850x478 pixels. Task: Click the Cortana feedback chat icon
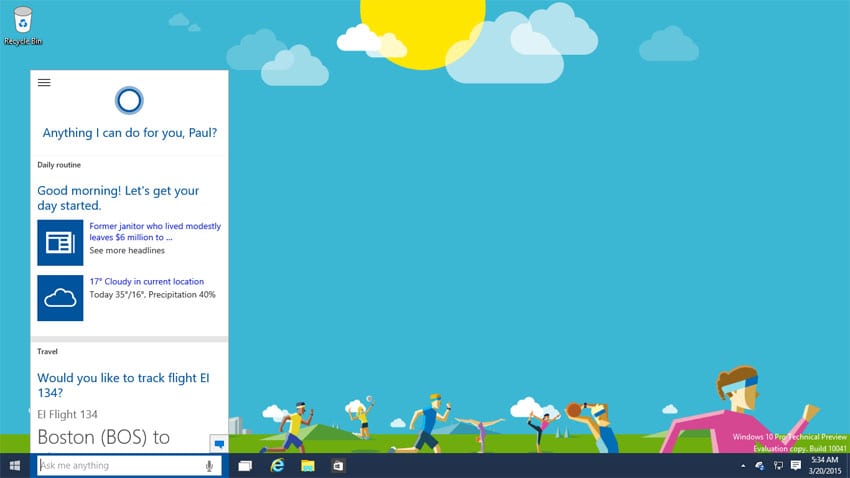click(218, 443)
